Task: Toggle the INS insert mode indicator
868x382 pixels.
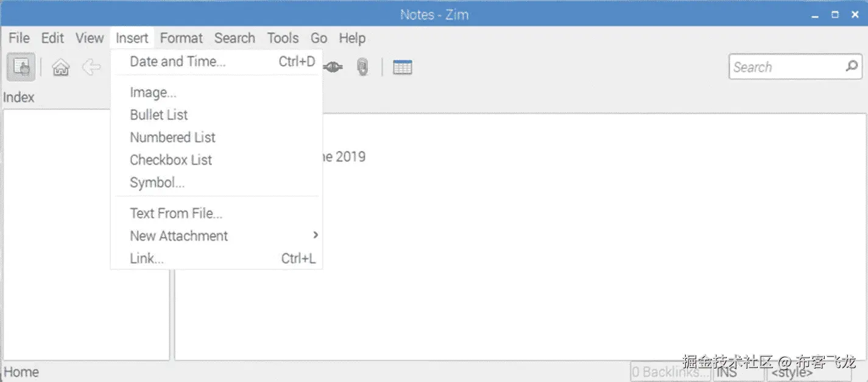Action: click(x=738, y=372)
